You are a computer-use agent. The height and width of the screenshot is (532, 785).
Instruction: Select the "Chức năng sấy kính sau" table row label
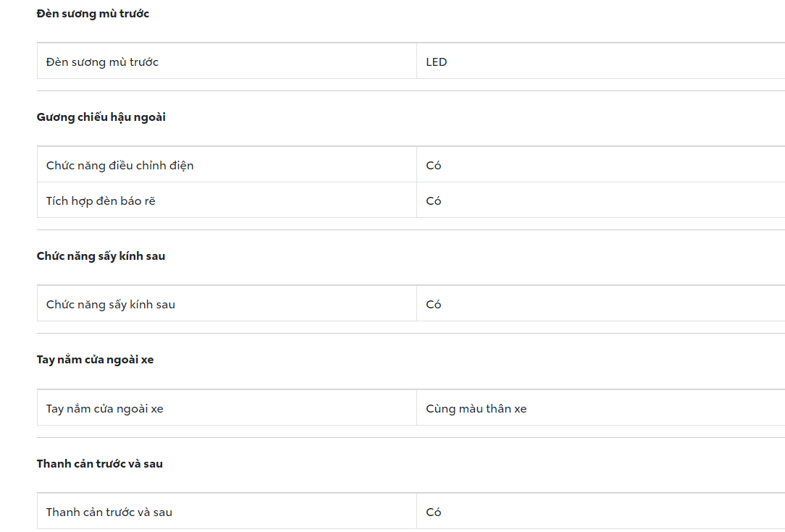coord(111,305)
